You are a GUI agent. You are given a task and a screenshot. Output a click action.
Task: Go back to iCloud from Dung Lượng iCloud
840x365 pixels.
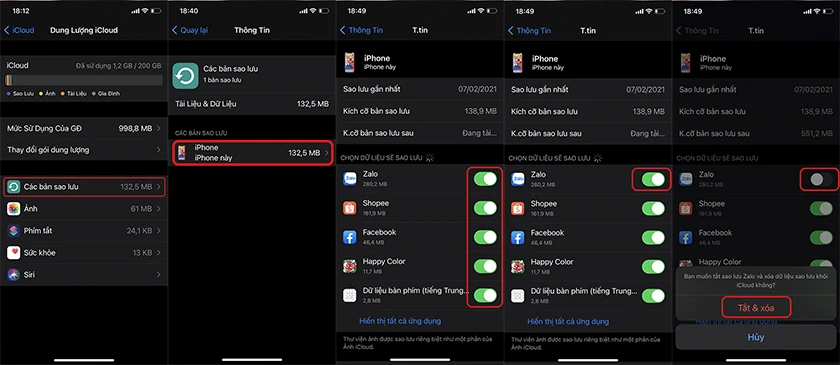click(x=19, y=31)
